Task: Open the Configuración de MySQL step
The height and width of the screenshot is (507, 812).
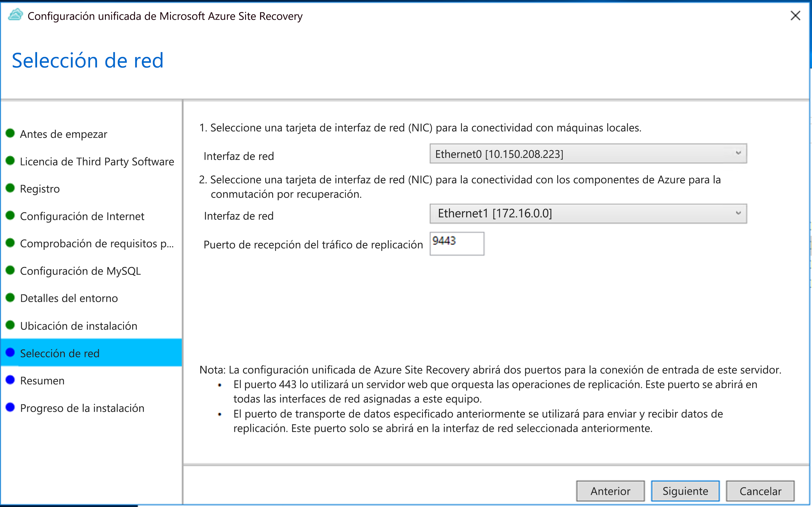Action: pos(80,271)
